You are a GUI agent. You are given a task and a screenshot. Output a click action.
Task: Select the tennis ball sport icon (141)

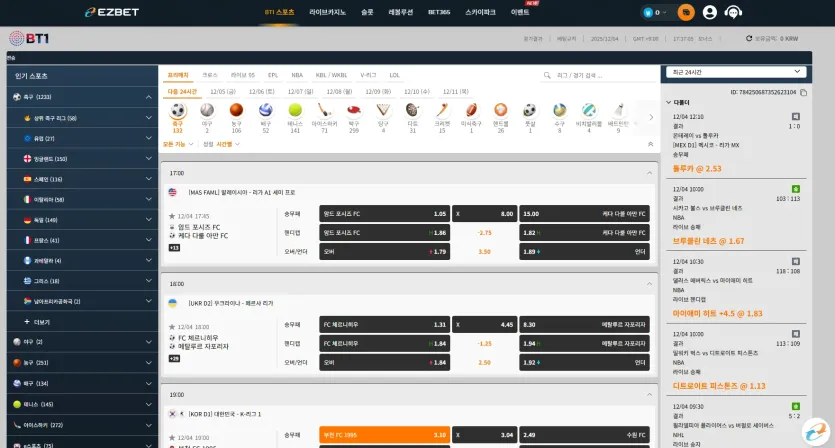coord(295,110)
